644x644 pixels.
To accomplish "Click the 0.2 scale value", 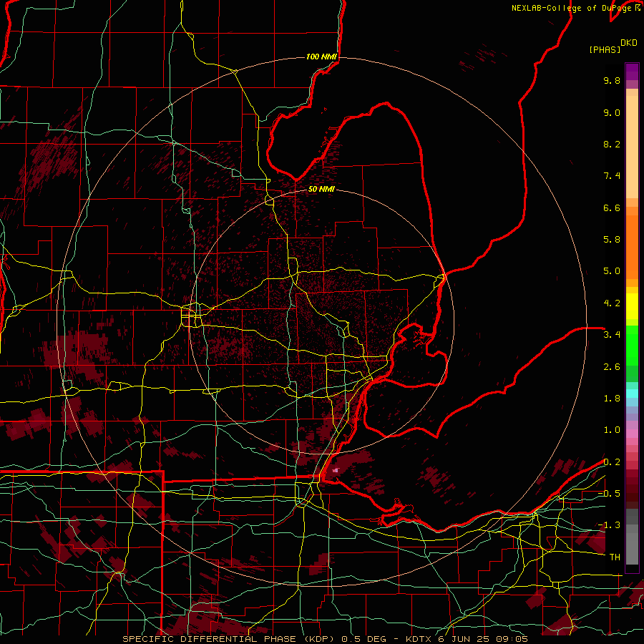I will 612,462.
